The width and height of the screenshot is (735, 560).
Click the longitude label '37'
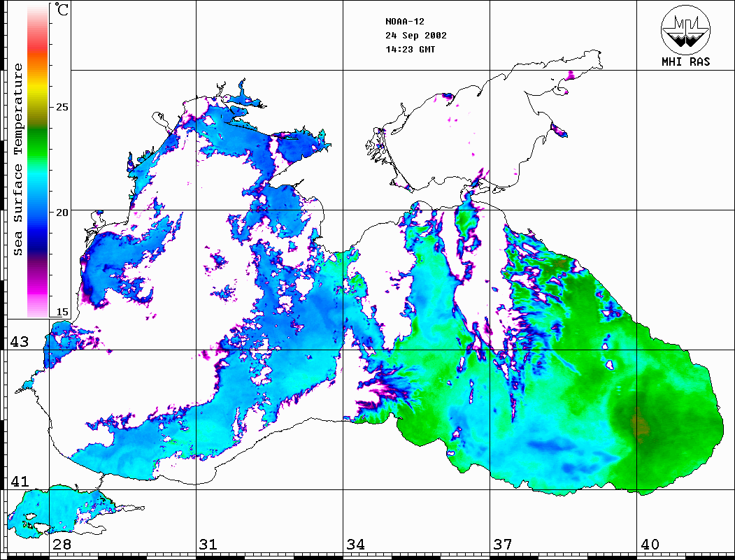click(503, 545)
